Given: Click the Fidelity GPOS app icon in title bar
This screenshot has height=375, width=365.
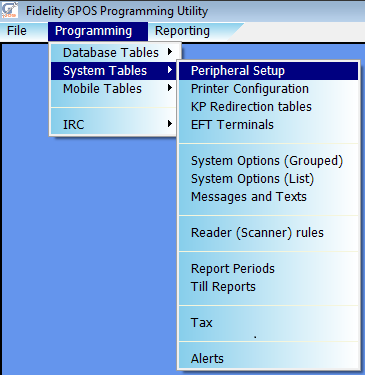Looking at the screenshot, I should pyautogui.click(x=10, y=10).
